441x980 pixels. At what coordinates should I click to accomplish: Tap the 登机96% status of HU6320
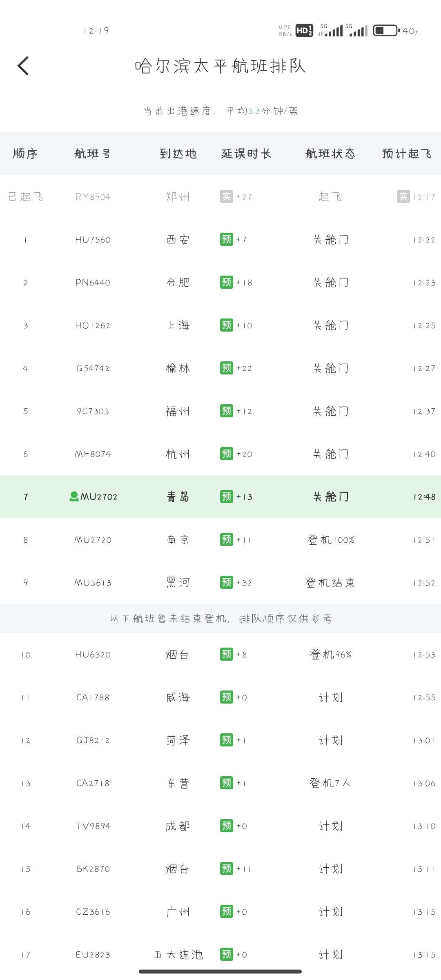click(x=331, y=655)
